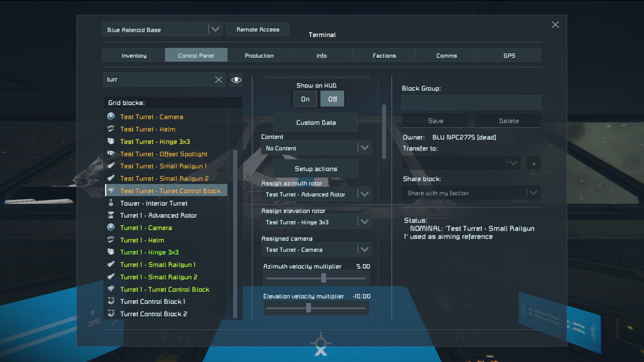Toggle hidden blocks with the eye icon
Viewport: 644px width, 362px height.
(x=236, y=80)
